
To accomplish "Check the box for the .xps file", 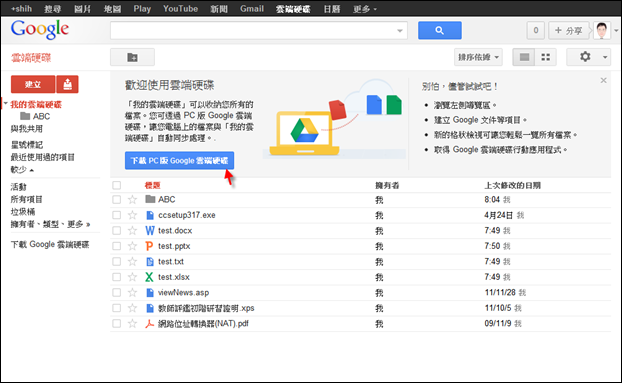I will click(116, 308).
